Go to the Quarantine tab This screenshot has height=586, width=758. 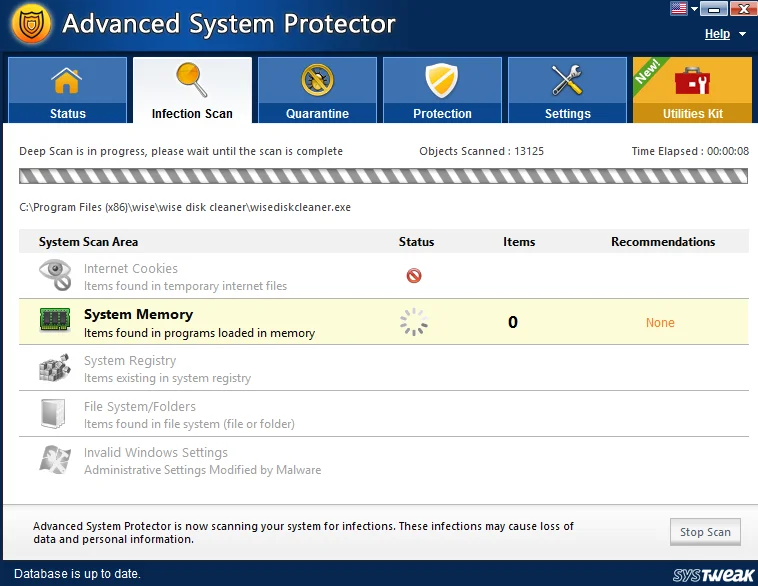[317, 90]
